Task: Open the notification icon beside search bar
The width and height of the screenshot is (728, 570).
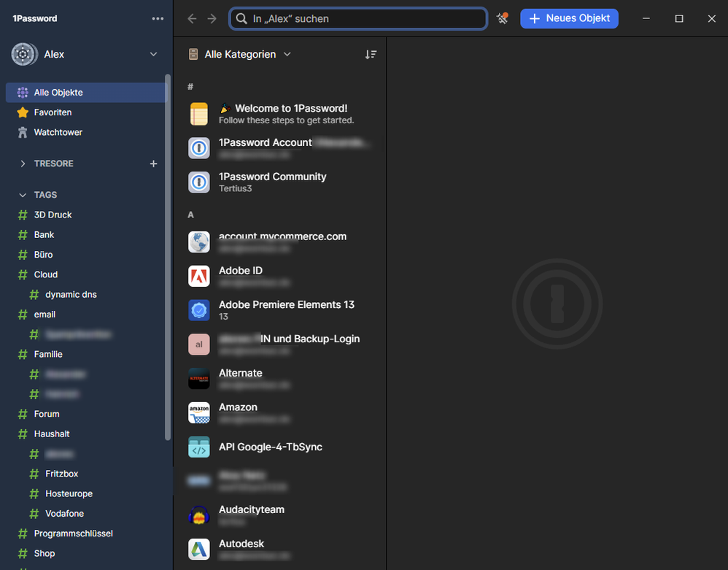Action: 502,18
